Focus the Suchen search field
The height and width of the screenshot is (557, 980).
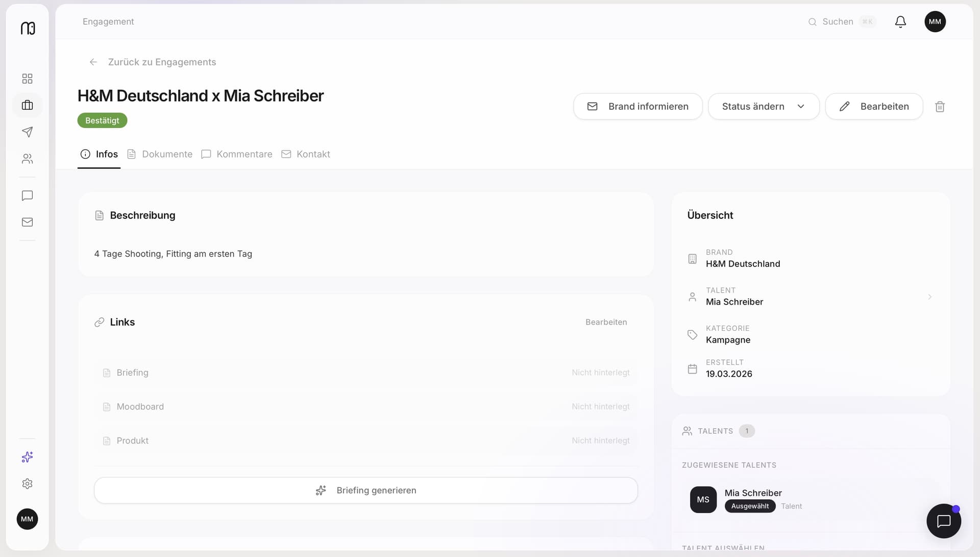pos(842,22)
